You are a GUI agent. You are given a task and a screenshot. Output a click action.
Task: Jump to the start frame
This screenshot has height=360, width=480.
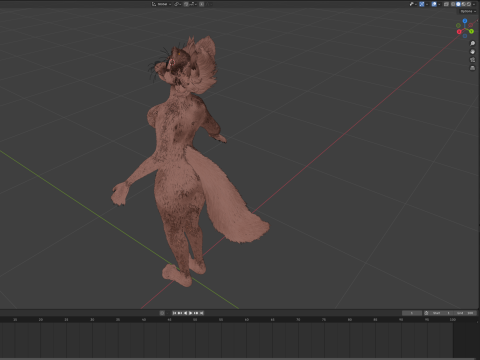pyautogui.click(x=174, y=313)
